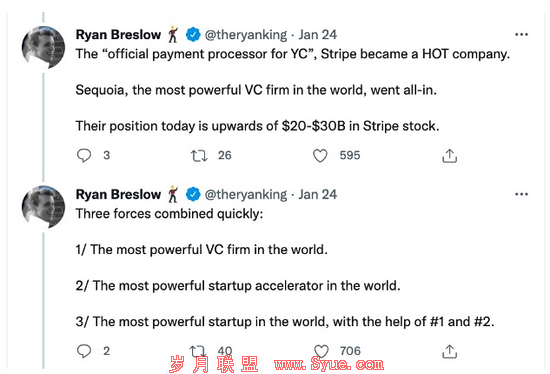Open @theryanking handle on first tweet
Screen dimensions: 550x374
(246, 34)
